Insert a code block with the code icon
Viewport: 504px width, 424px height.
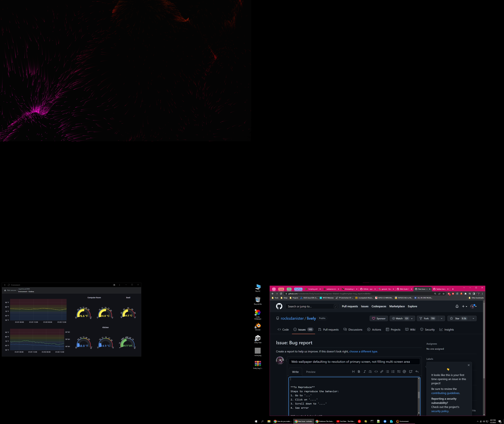click(376, 372)
